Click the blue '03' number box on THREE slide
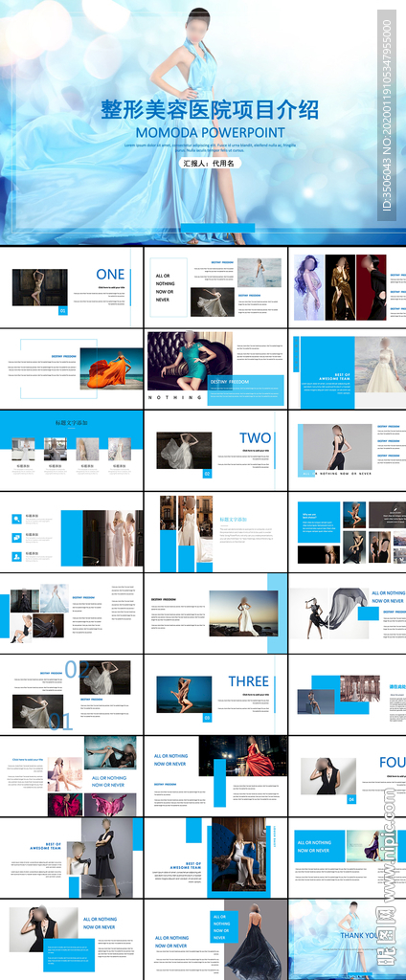The height and width of the screenshot is (980, 406). [207, 718]
